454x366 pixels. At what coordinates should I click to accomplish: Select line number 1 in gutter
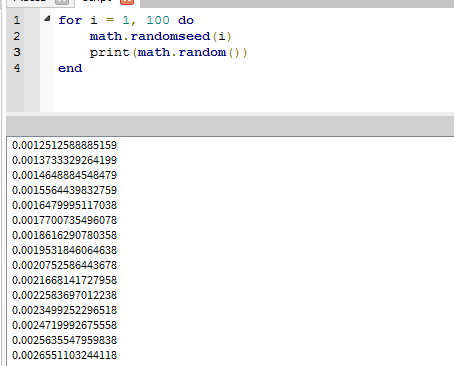17,20
